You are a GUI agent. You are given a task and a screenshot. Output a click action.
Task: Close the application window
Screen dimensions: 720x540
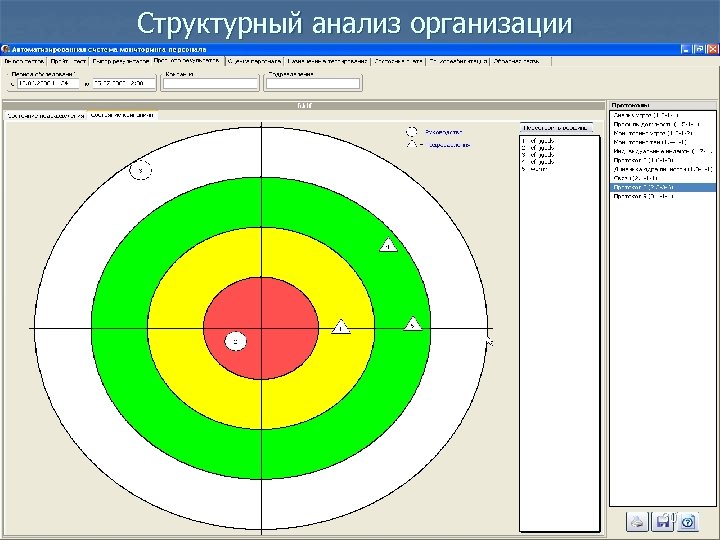click(712, 49)
